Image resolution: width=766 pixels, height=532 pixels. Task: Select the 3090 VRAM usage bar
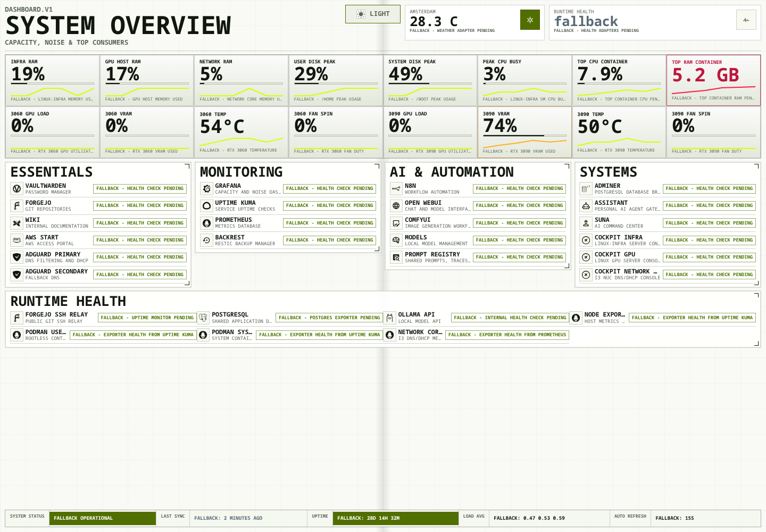click(x=524, y=136)
